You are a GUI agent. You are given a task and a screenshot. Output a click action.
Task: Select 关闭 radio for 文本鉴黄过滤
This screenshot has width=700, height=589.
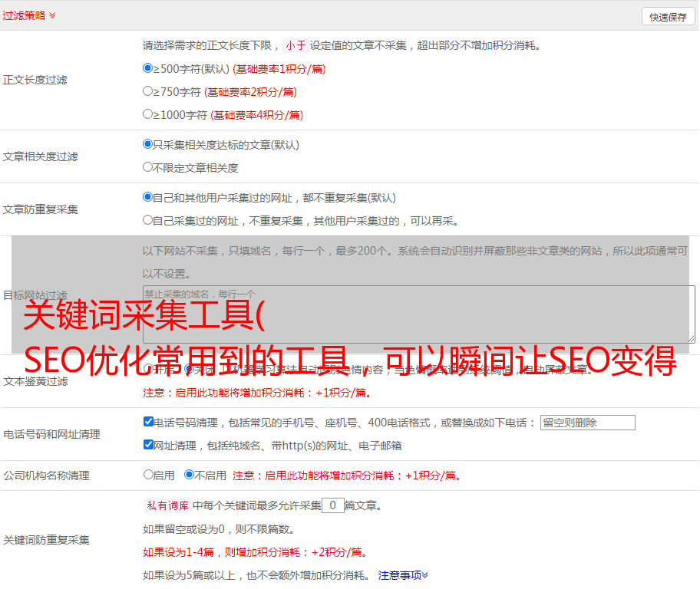[x=189, y=369]
